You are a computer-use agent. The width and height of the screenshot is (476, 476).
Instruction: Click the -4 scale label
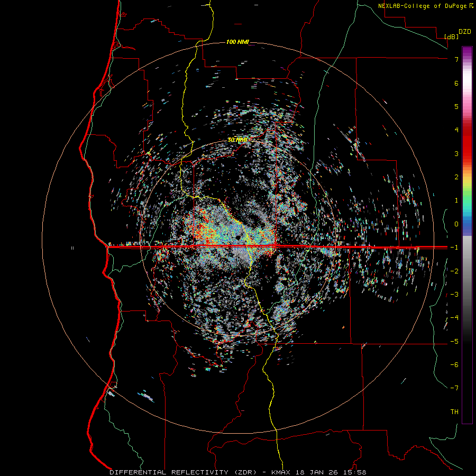454,317
